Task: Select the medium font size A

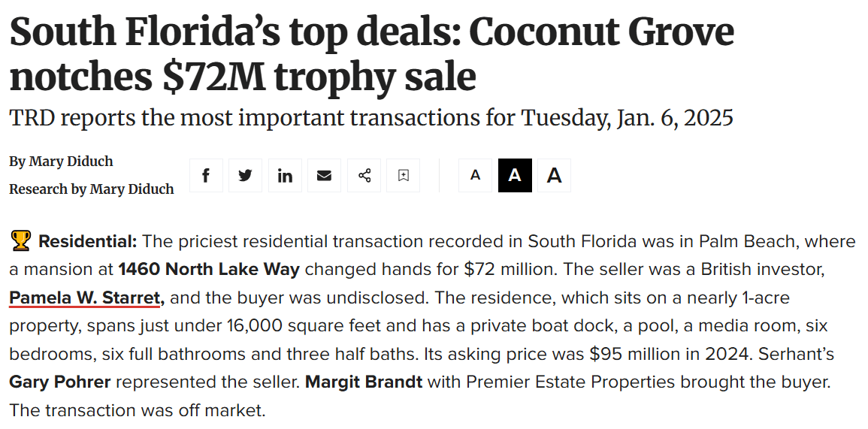Action: [x=515, y=176]
